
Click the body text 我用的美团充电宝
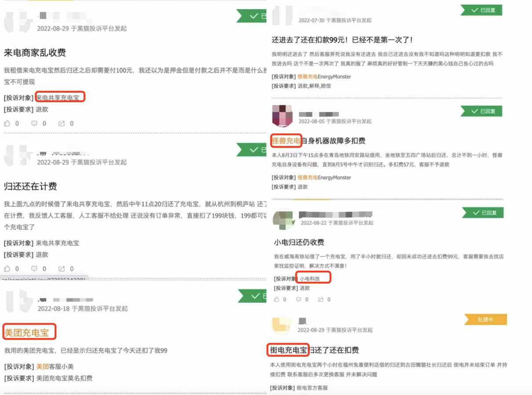point(86,351)
